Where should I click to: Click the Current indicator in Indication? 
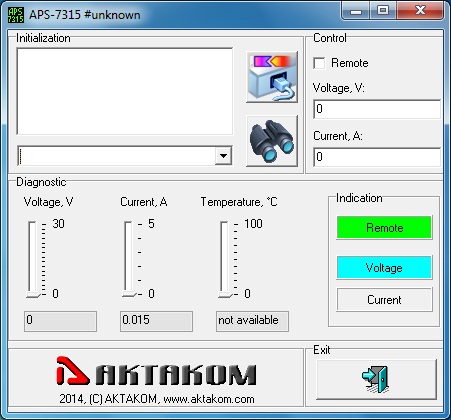coord(384,300)
